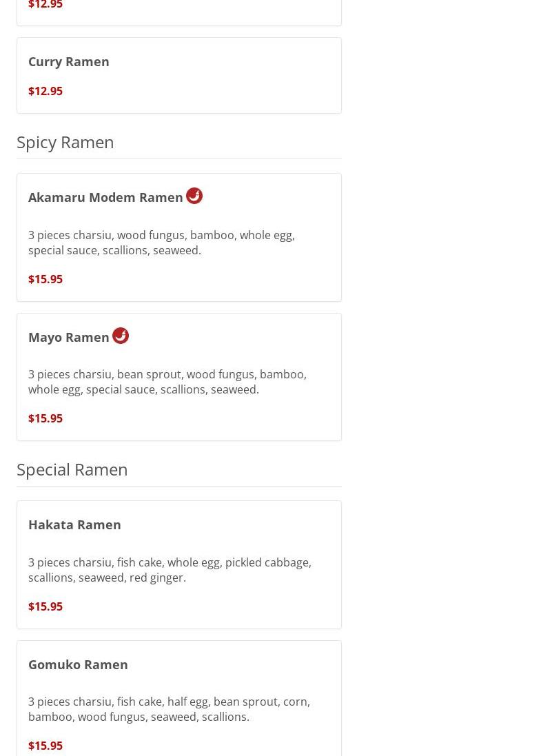Viewport: 541px width, 756px height.
Task: Select the Mayo Ramen title
Action: (x=68, y=337)
